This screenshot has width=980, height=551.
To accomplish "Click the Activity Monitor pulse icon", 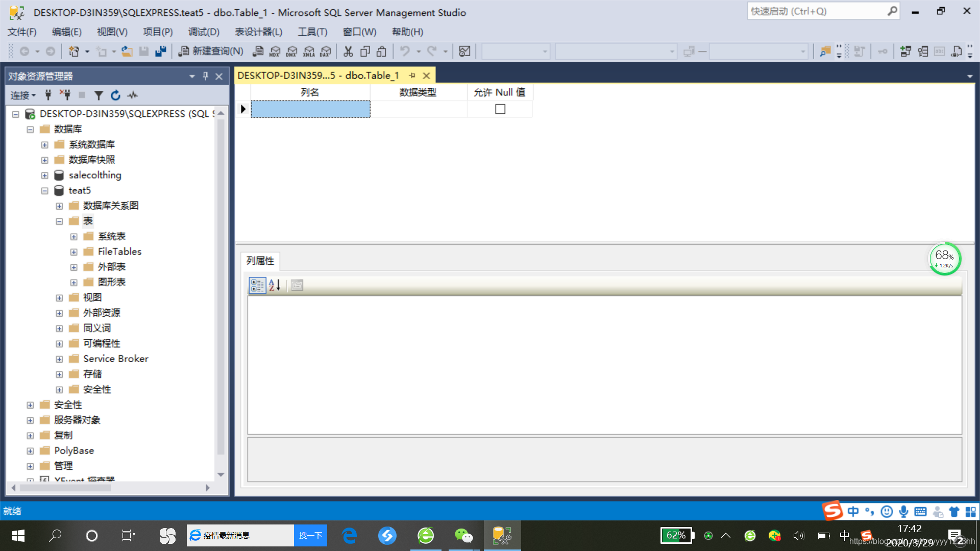I will [x=133, y=95].
